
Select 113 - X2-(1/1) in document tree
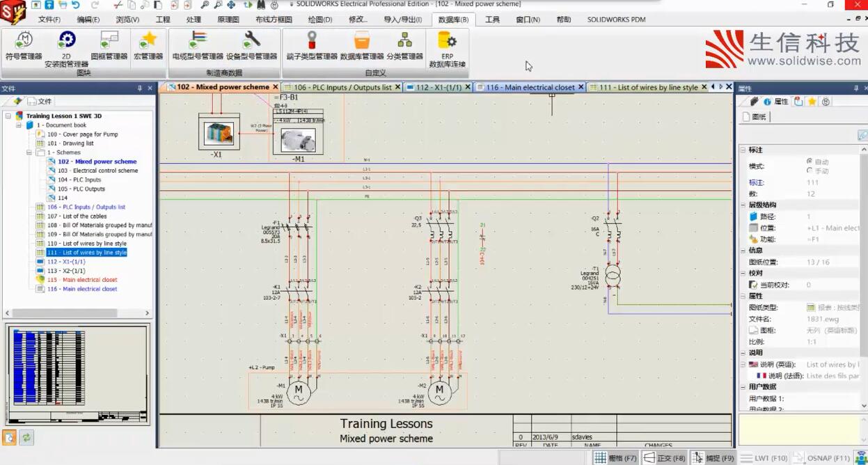(66, 271)
